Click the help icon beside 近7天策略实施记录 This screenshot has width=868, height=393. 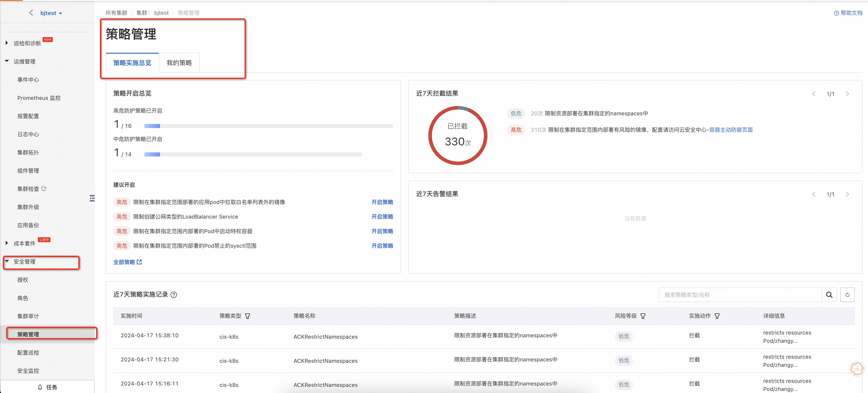(174, 295)
